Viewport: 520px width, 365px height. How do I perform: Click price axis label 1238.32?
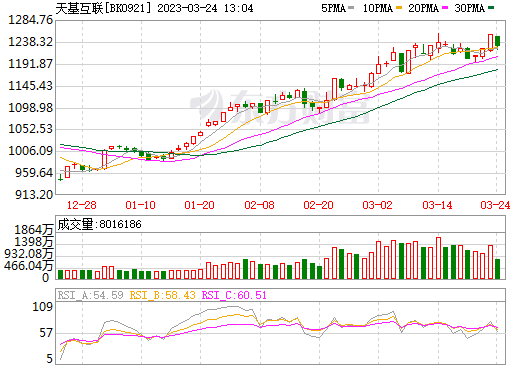click(x=30, y=42)
